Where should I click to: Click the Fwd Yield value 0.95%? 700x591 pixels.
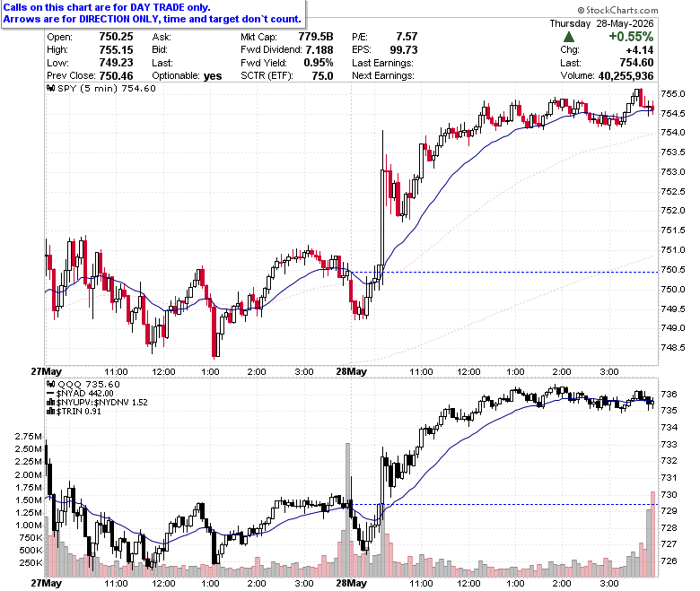click(319, 63)
